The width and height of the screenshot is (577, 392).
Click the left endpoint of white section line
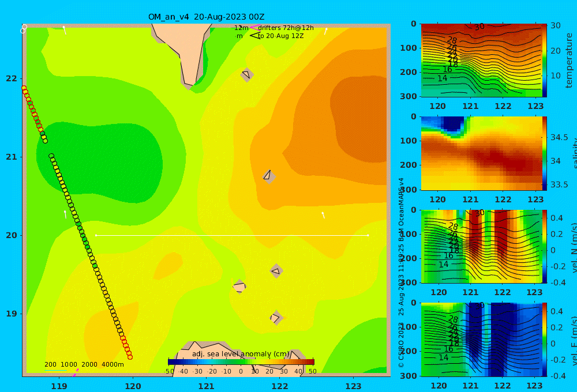[x=96, y=235]
